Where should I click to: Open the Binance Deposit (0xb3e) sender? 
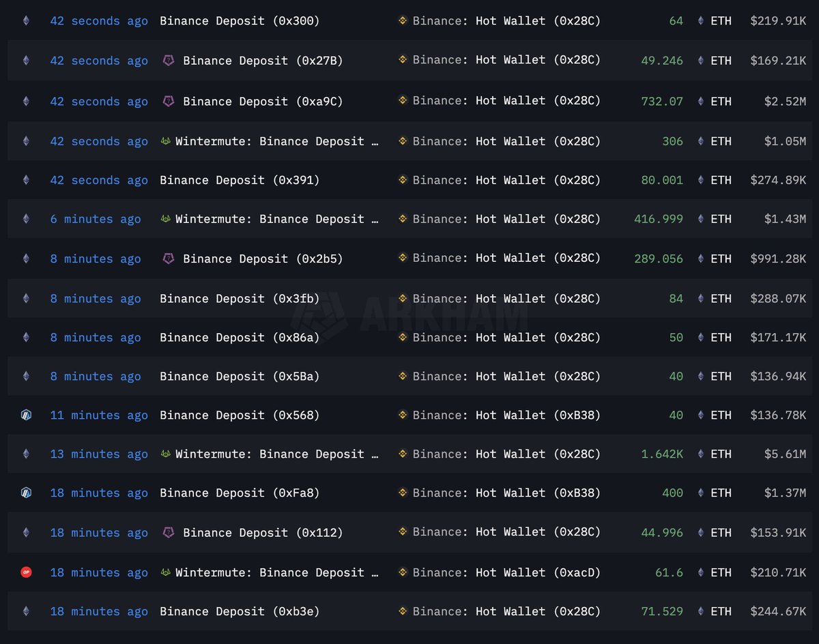coord(240,611)
